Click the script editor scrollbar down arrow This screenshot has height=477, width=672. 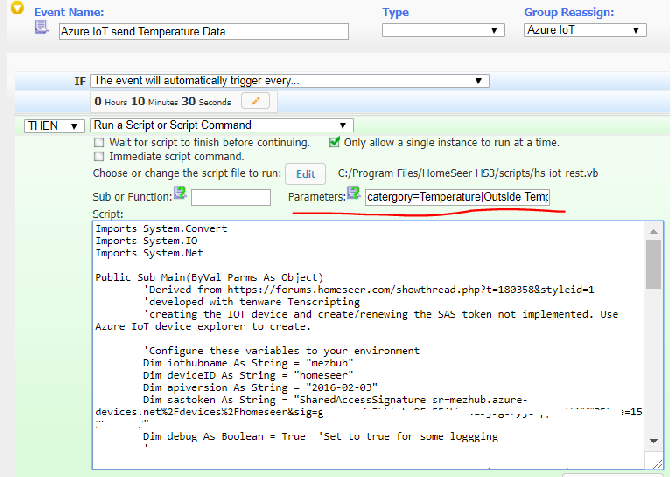pos(652,458)
